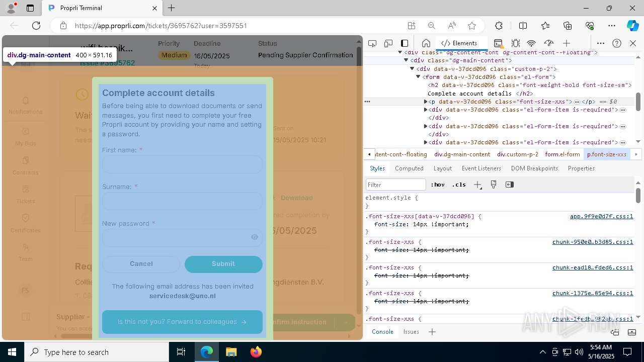Open Edge Copilot icon
The height and width of the screenshot is (362, 644).
[632, 26]
